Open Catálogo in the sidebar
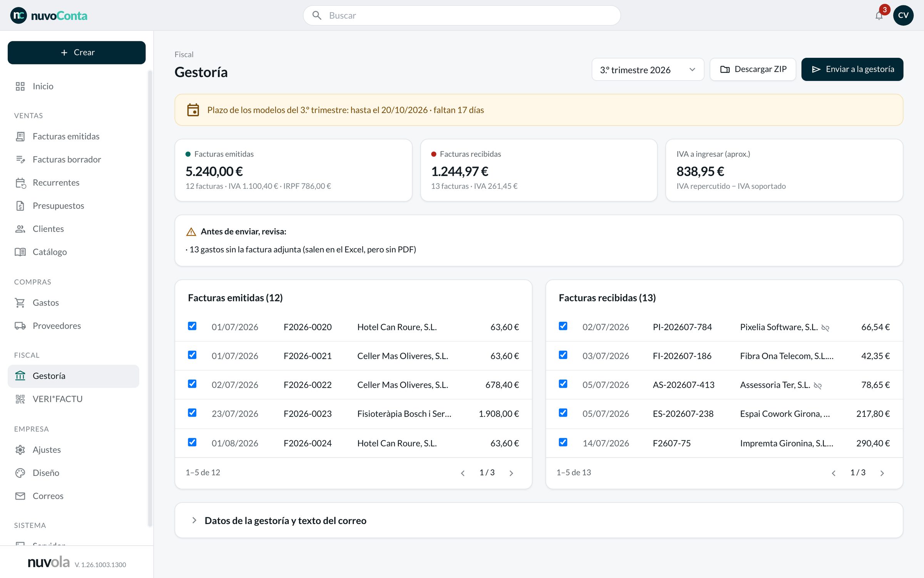This screenshot has height=578, width=924. [73, 252]
